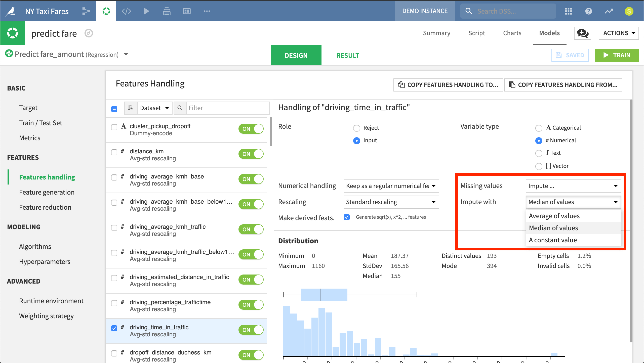
Task: Open the user profile avatar
Action: click(x=629, y=11)
